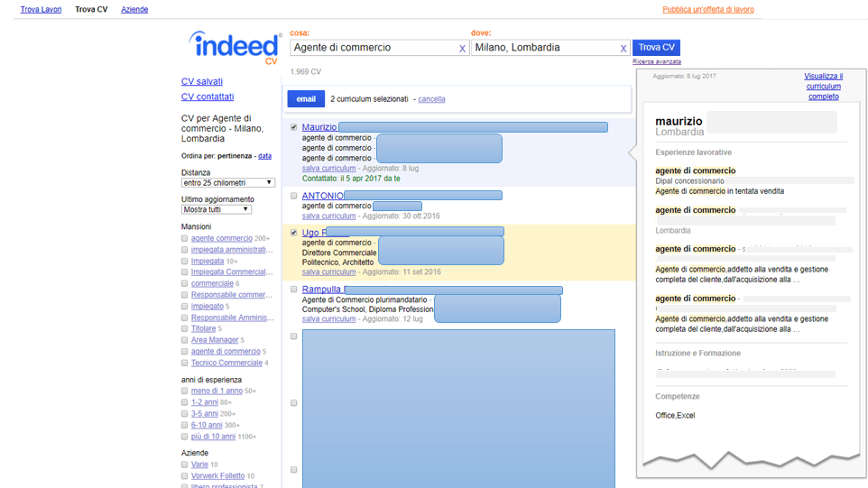Clear the 'dove' location field with X
The width and height of the screenshot is (868, 488).
[x=623, y=49]
